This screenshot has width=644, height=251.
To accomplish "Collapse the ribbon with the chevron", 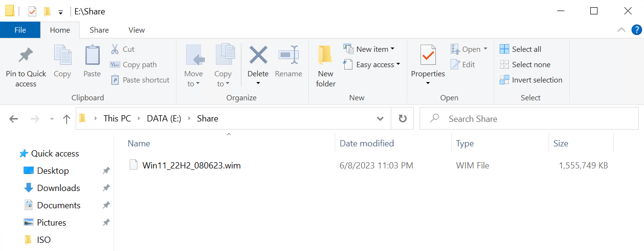I will click(621, 30).
